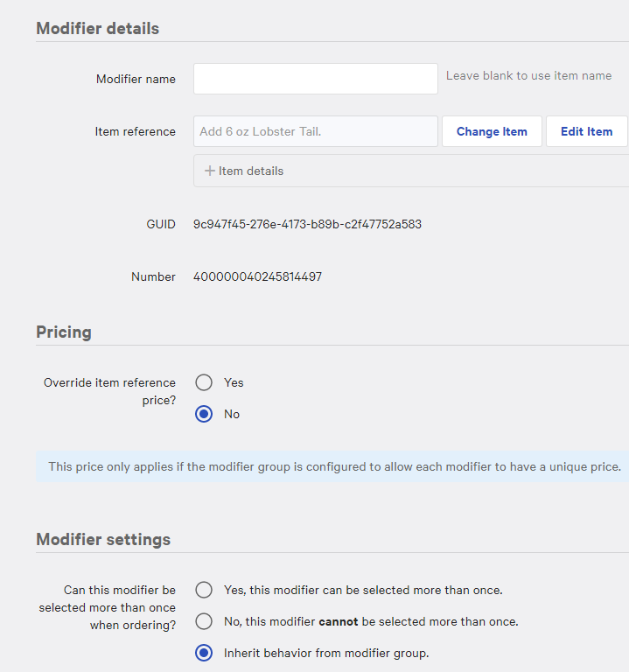Image resolution: width=629 pixels, height=672 pixels.
Task: Click the 'Override item reference price?' label
Action: tap(109, 391)
